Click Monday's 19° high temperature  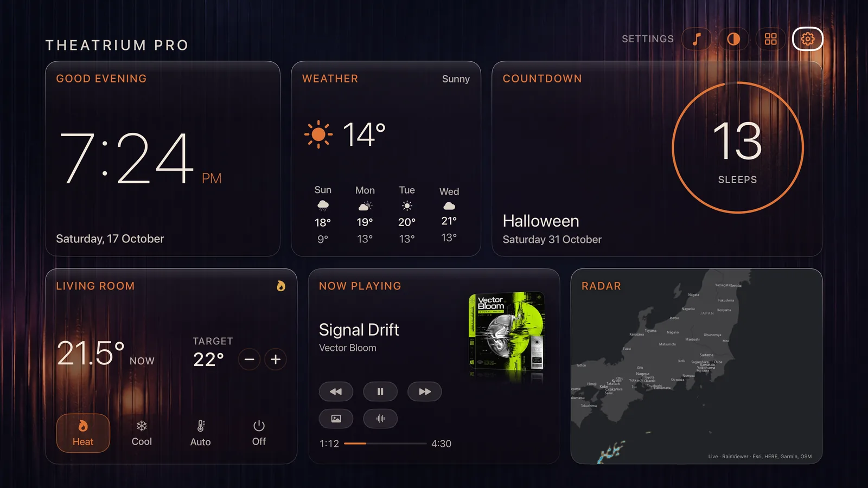365,222
